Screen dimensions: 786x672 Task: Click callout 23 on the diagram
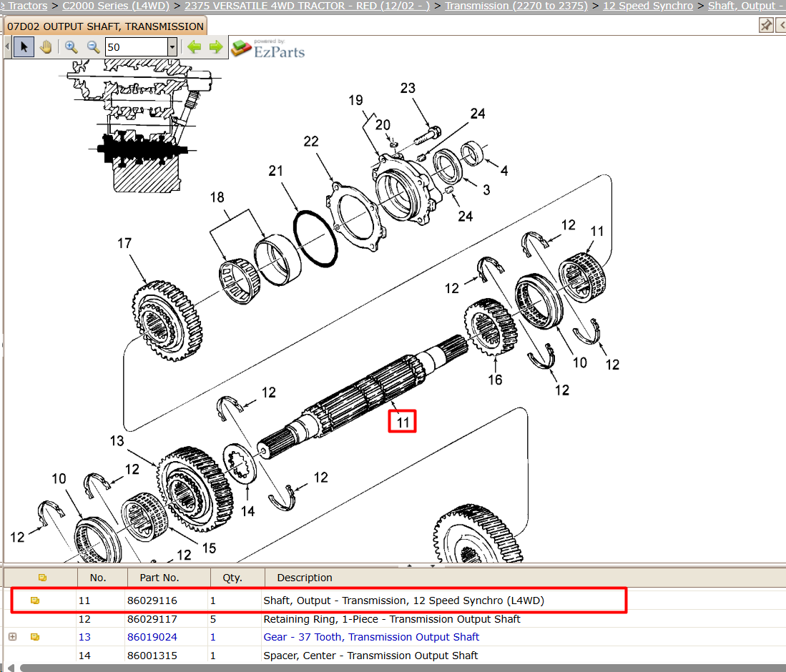[x=408, y=88]
